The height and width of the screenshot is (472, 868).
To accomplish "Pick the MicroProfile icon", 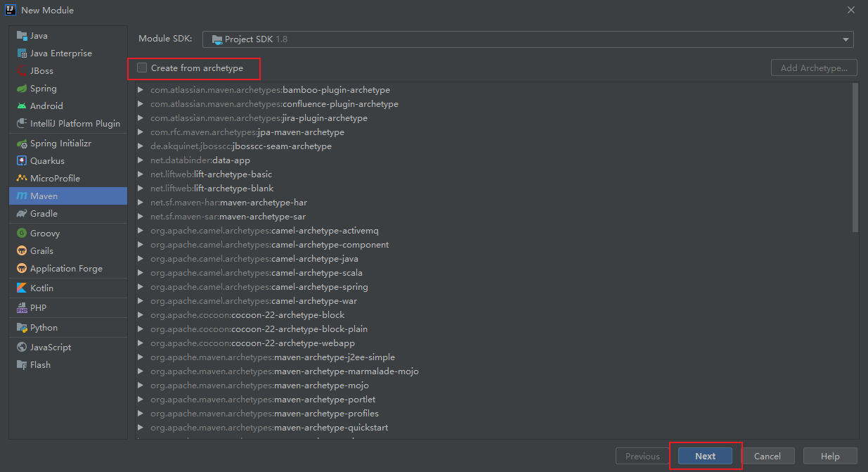I will click(x=22, y=179).
